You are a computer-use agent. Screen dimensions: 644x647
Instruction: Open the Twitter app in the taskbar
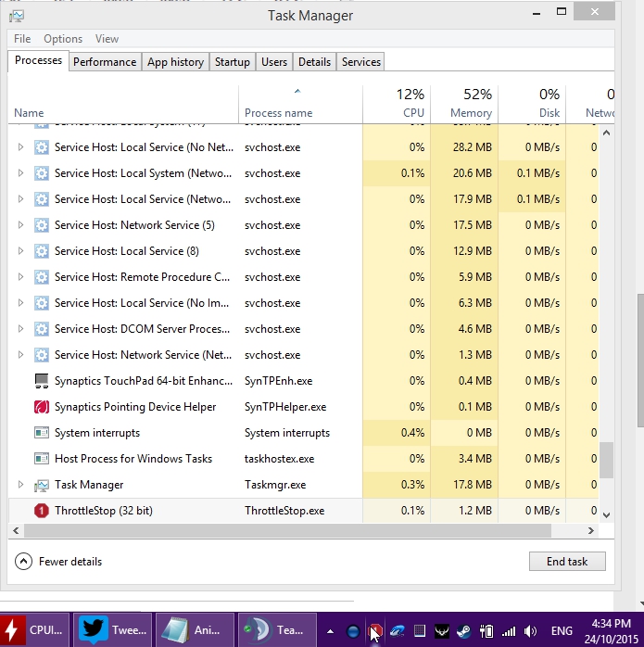113,630
